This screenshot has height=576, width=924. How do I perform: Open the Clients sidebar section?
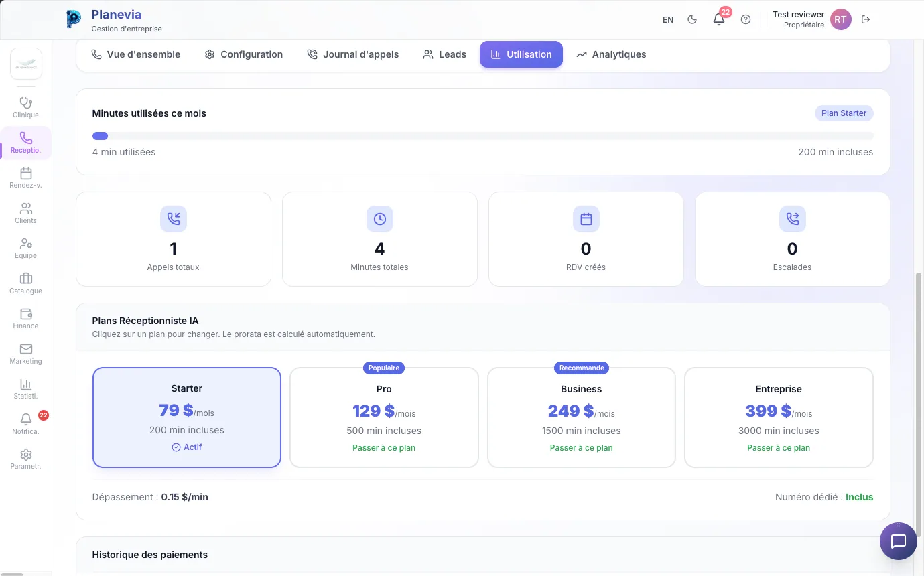(x=26, y=213)
